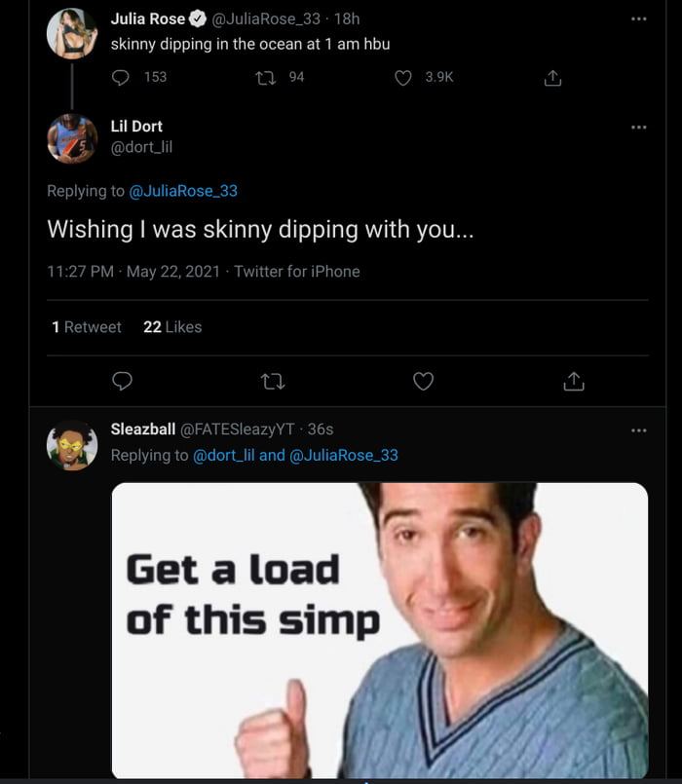This screenshot has height=784, width=682.
Task: Open the share arrow under Lil Dort's tweet
Action: (575, 381)
